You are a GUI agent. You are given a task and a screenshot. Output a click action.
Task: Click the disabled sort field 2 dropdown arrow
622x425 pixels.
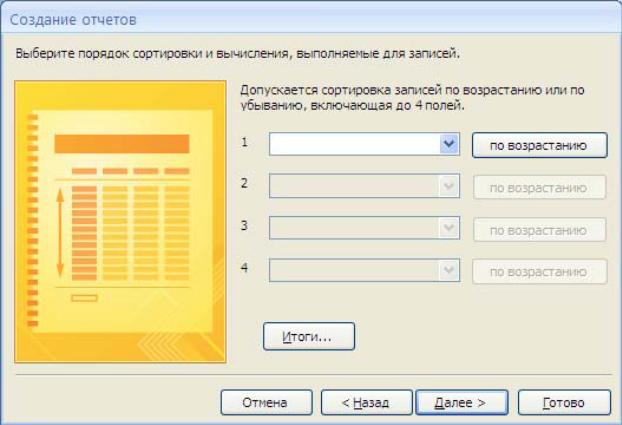pyautogui.click(x=449, y=186)
